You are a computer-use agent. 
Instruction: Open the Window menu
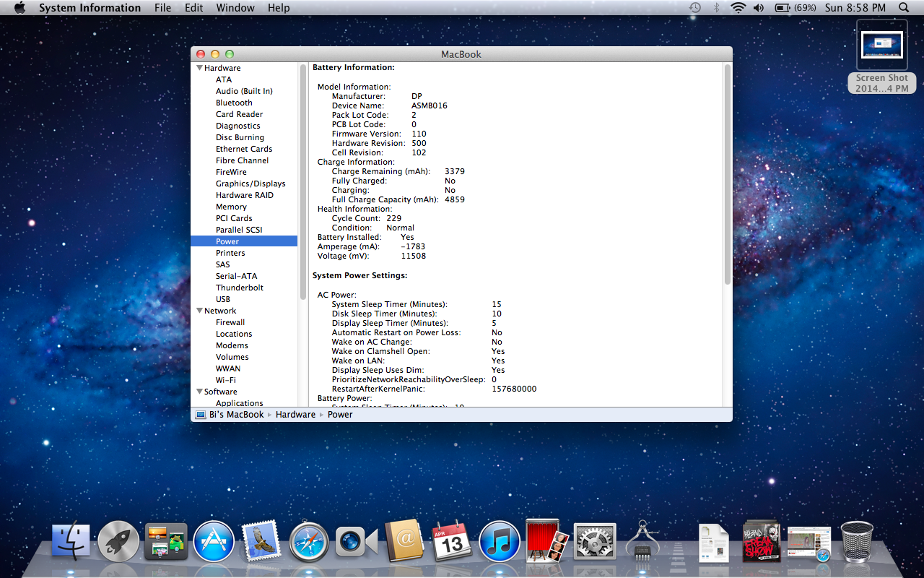(x=235, y=8)
